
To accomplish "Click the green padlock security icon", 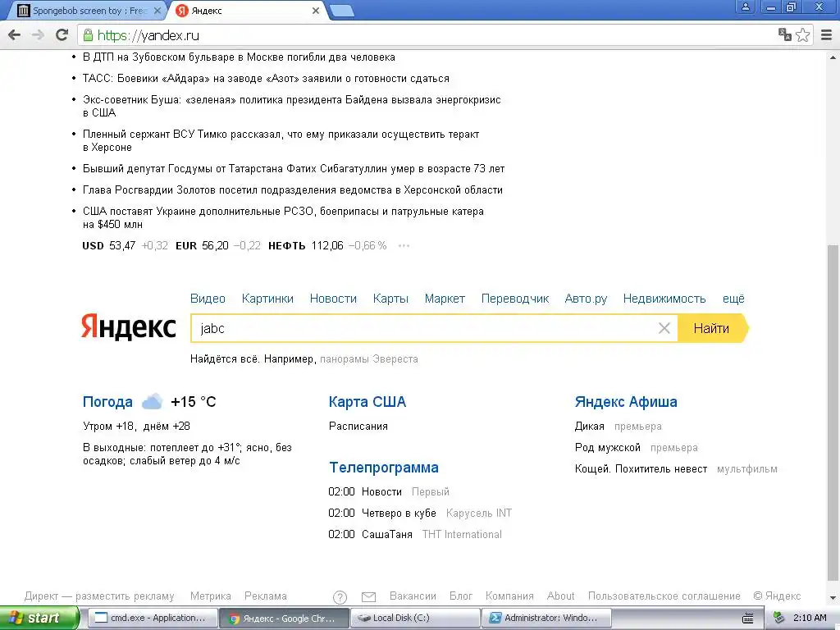I will pyautogui.click(x=88, y=35).
